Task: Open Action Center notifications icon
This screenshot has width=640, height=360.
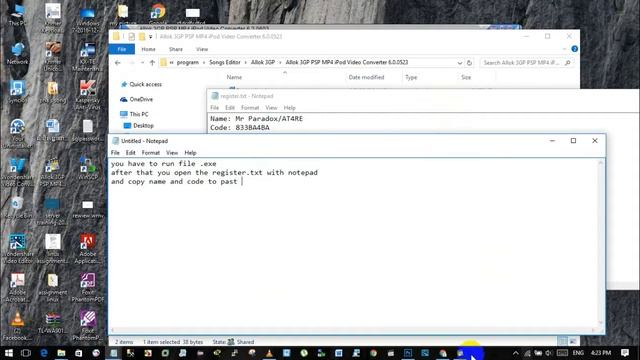Action: pyautogui.click(x=624, y=353)
